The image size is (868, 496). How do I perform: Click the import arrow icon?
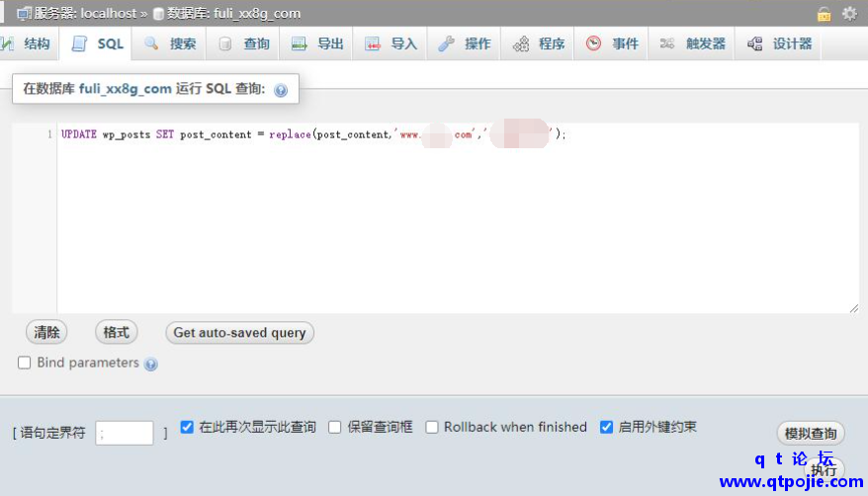[x=373, y=43]
